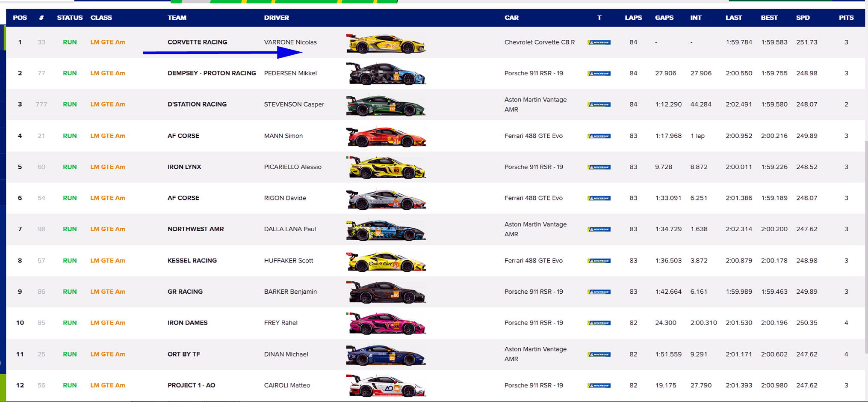
Task: Click the Michelin logo in Project 1 - AO row
Action: tap(599, 386)
